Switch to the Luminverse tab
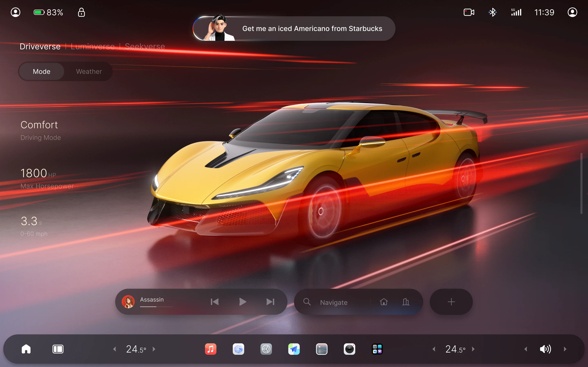The height and width of the screenshot is (367, 588). pyautogui.click(x=92, y=46)
